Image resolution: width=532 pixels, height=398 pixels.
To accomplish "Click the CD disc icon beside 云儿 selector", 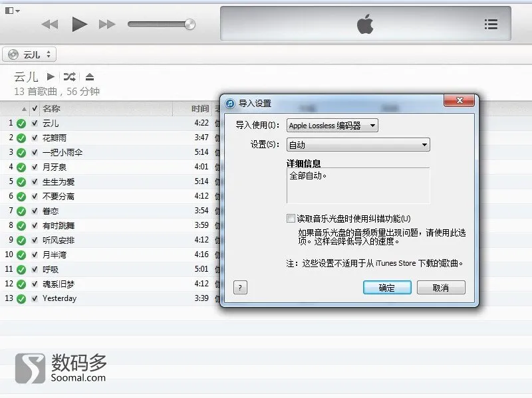I will coord(13,54).
